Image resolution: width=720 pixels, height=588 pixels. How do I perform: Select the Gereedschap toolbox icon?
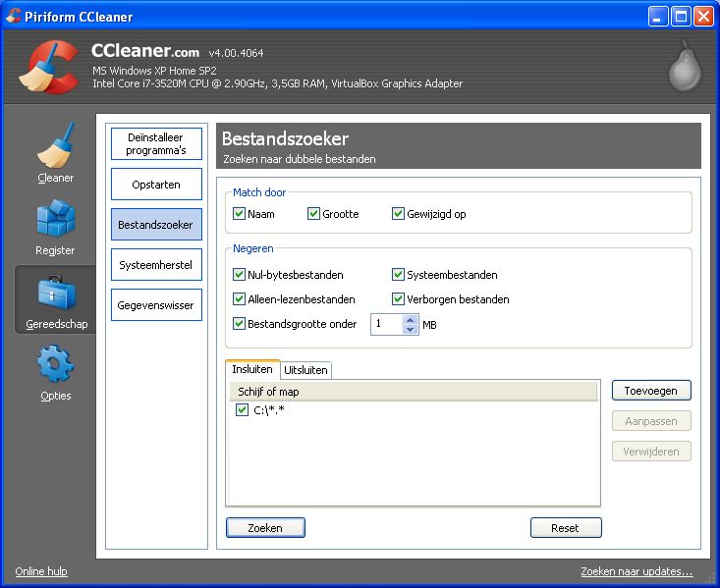pyautogui.click(x=55, y=293)
